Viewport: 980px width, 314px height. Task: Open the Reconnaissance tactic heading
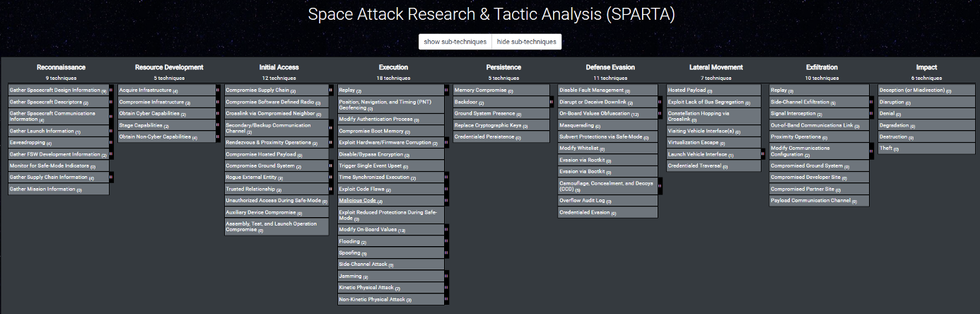coord(61,67)
